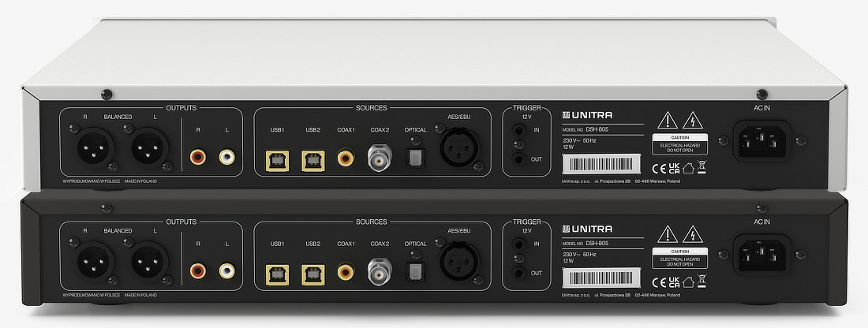Click 12V trigger OUT jack on black unit

[519, 273]
